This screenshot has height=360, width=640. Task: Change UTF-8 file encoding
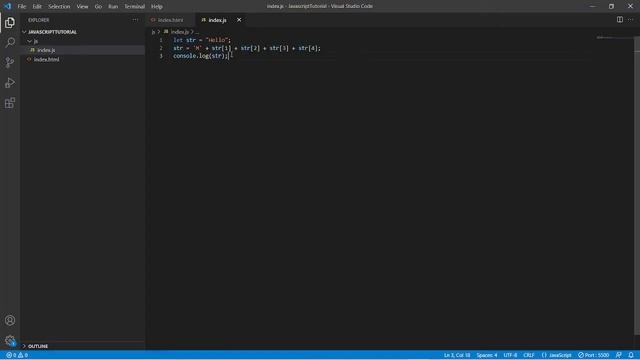pos(510,355)
